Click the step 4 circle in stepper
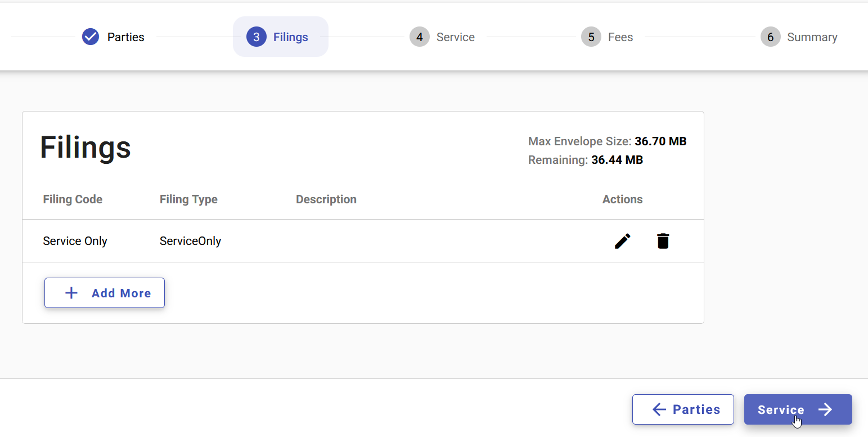The width and height of the screenshot is (868, 437). (x=420, y=37)
